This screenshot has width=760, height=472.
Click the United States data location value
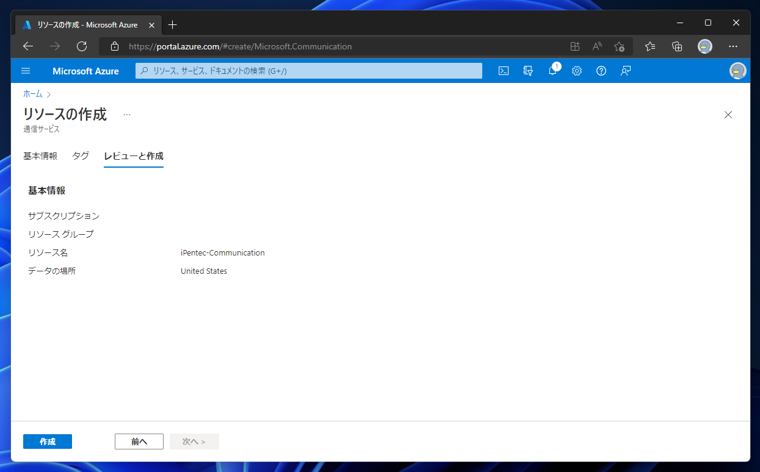click(x=204, y=271)
